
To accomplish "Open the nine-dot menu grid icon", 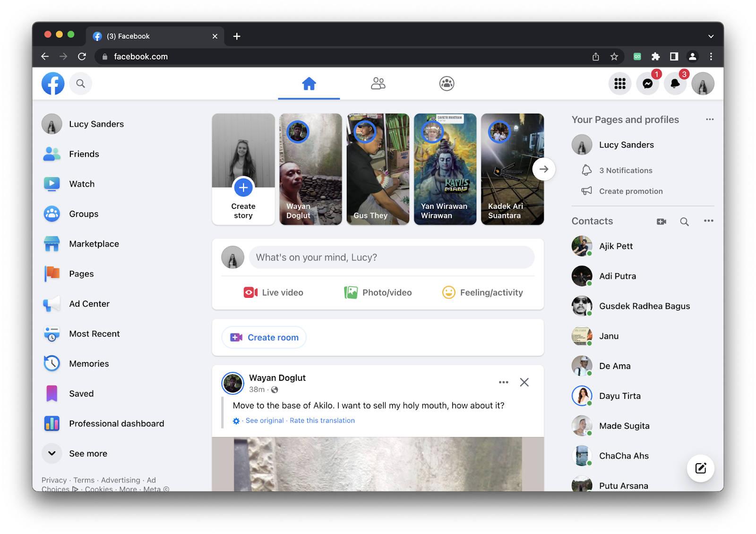I will pos(620,84).
